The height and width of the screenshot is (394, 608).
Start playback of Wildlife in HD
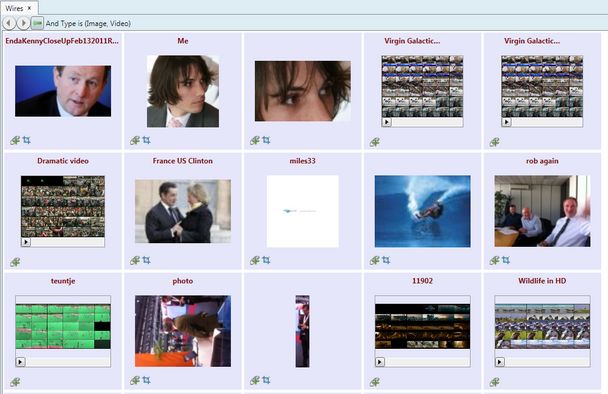[499, 362]
